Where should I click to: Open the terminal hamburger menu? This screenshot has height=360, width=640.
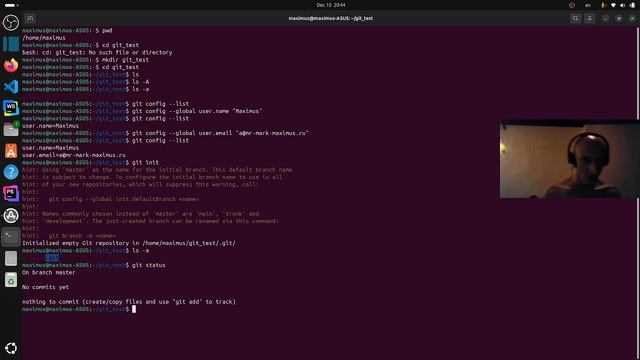click(x=590, y=18)
